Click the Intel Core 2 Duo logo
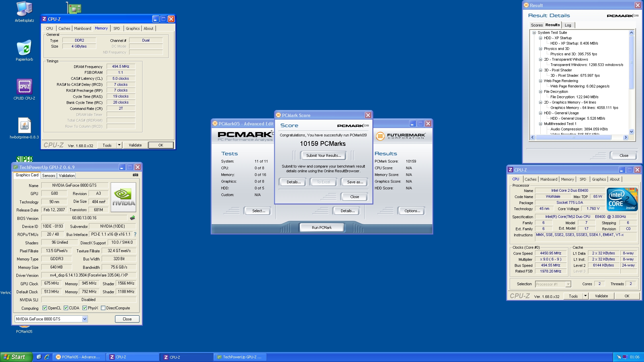Viewport: 644px width, 362px height. [x=622, y=200]
